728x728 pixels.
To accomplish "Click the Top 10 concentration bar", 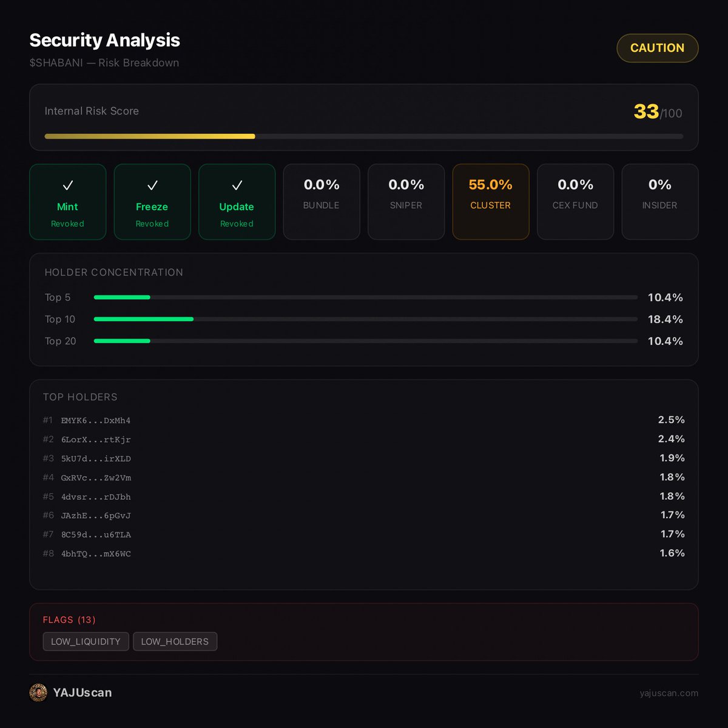I will (366, 319).
